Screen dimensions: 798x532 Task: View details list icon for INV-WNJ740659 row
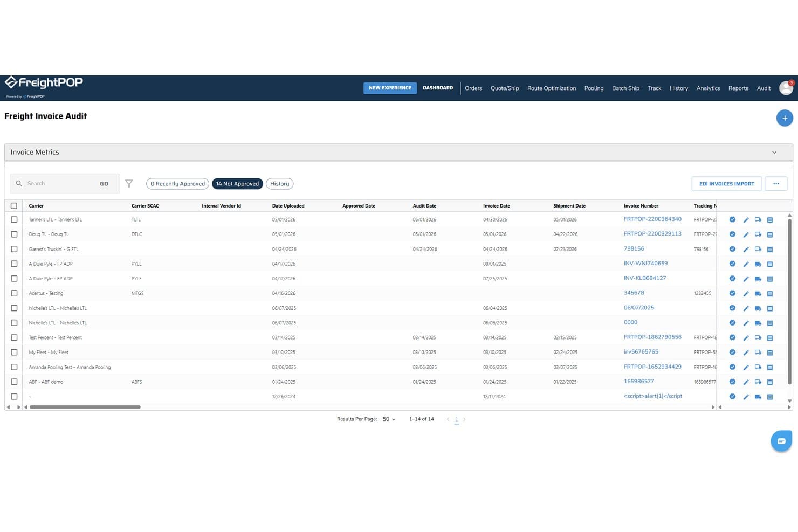pos(770,264)
